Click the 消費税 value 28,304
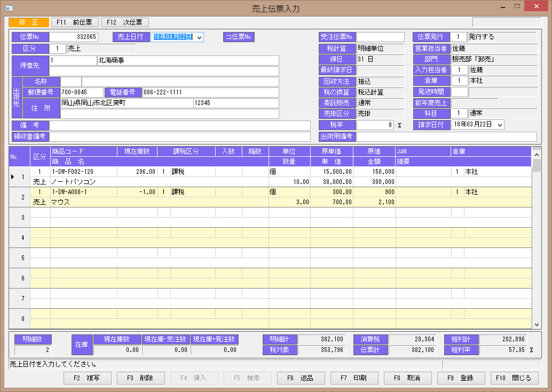This screenshot has height=392, width=552. pyautogui.click(x=413, y=339)
